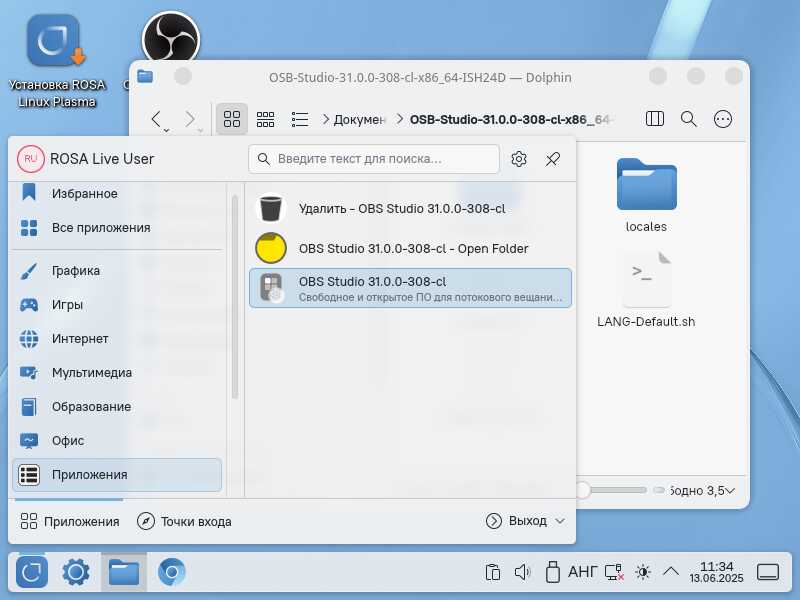Click Dolphin's zoom slider
The width and height of the screenshot is (800, 600).
click(612, 490)
